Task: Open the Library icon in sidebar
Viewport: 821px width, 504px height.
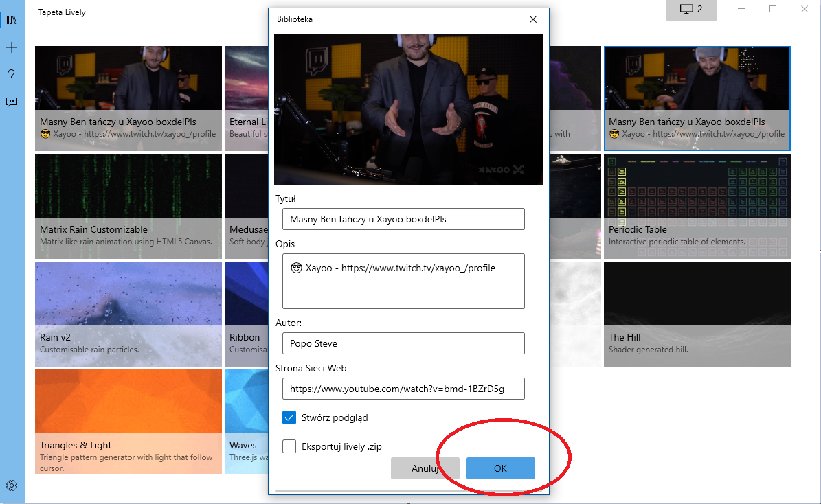Action: tap(12, 20)
